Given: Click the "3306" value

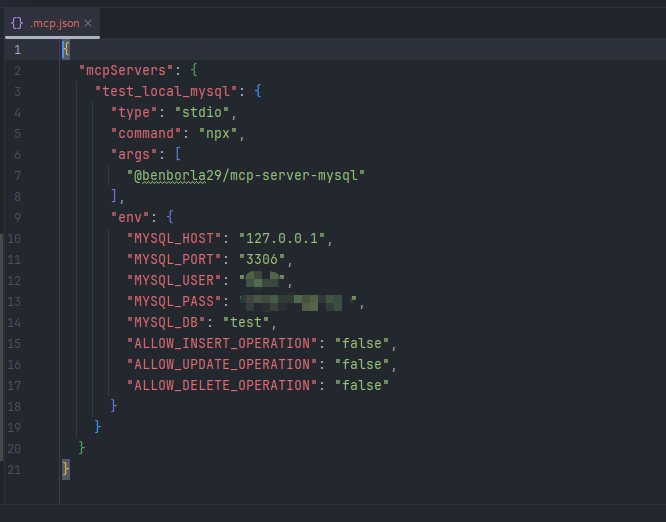Looking at the screenshot, I should pyautogui.click(x=262, y=260).
